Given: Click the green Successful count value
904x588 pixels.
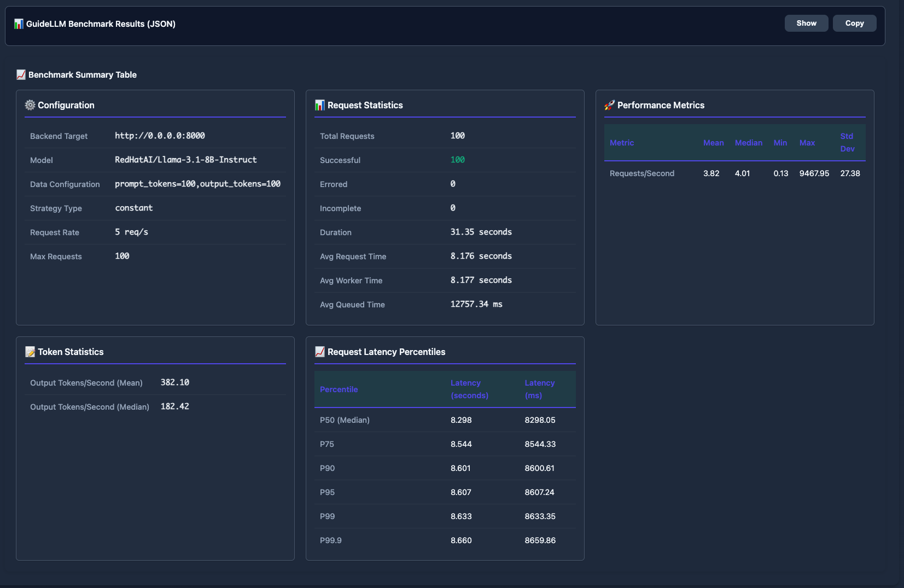Looking at the screenshot, I should click(457, 160).
